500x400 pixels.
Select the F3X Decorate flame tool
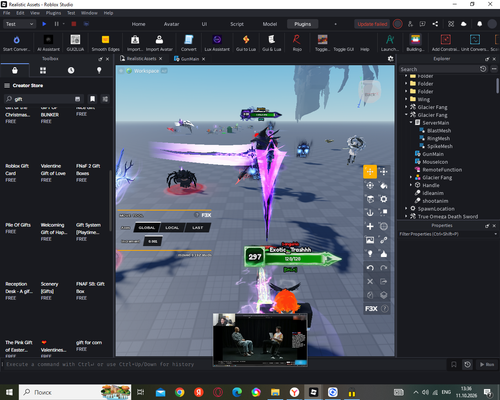pyautogui.click(x=384, y=254)
